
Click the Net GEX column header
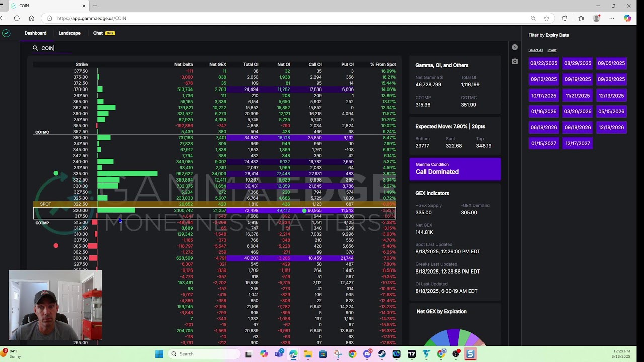(x=218, y=65)
